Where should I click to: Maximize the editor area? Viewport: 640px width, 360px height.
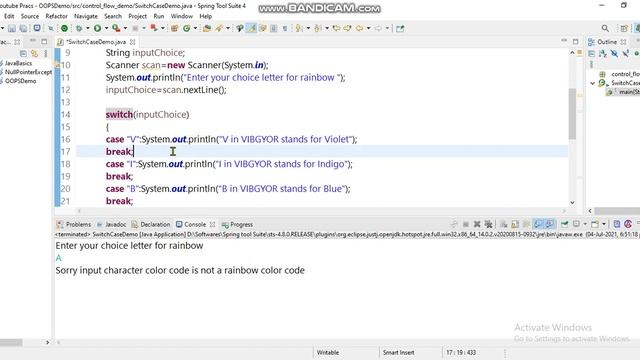coord(576,41)
